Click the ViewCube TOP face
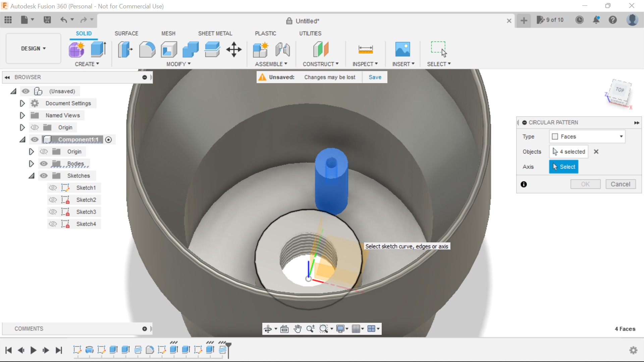Screen dimensions: 644x362 click(x=620, y=90)
